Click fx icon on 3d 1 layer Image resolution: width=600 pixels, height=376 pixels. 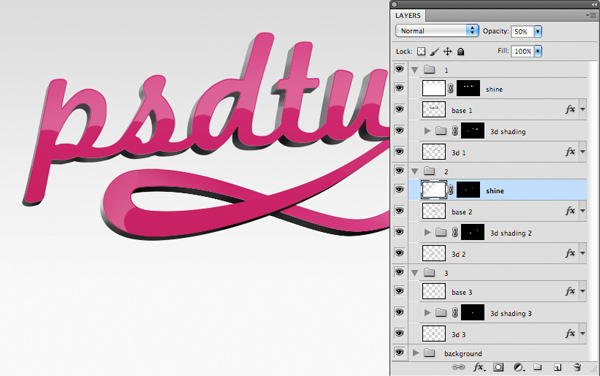570,152
